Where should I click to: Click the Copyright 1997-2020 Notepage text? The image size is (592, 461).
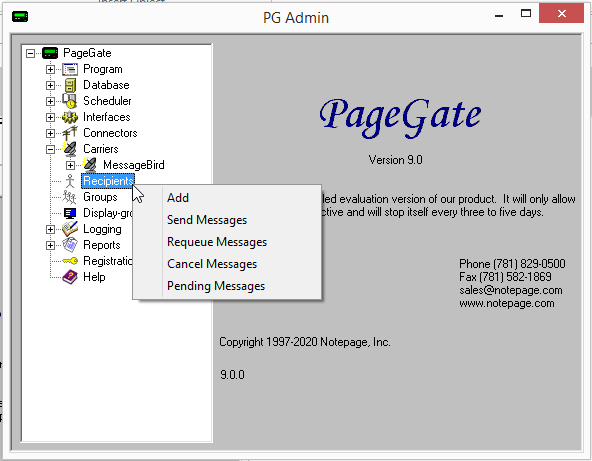point(305,342)
